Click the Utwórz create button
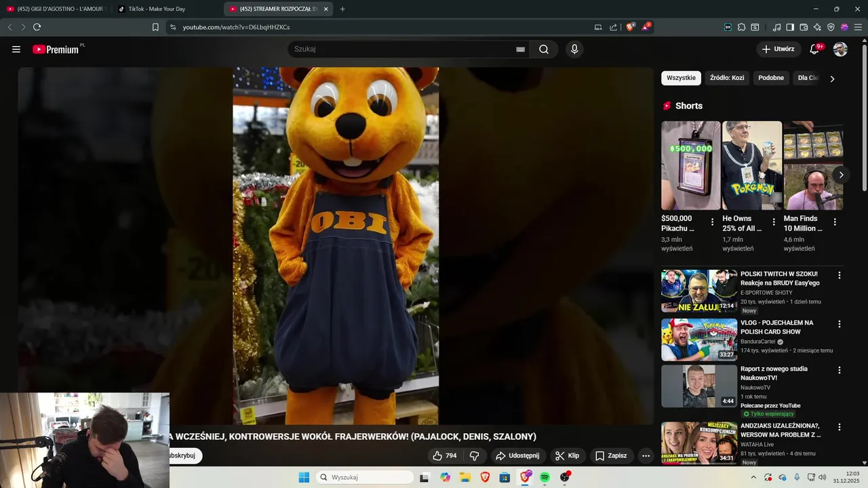The width and height of the screenshot is (868, 488). point(778,49)
